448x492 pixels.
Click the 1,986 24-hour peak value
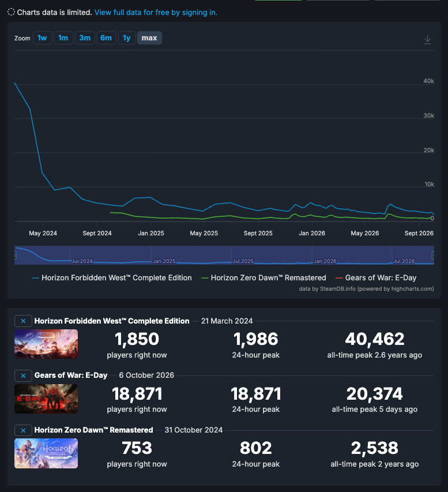coord(255,339)
